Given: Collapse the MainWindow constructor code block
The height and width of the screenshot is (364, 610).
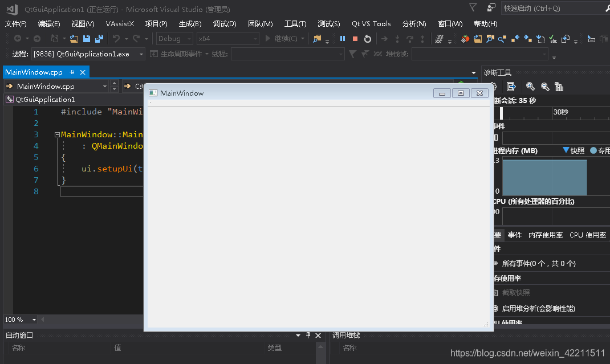Looking at the screenshot, I should pyautogui.click(x=57, y=134).
